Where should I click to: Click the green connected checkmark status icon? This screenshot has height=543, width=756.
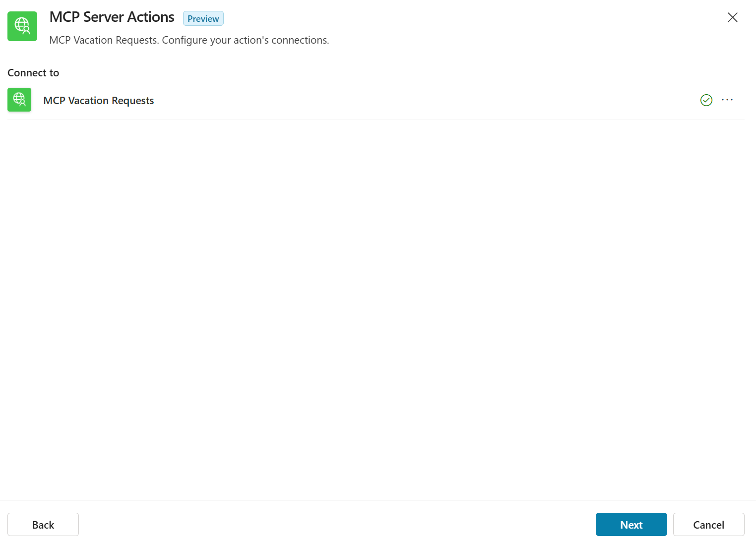click(x=706, y=100)
